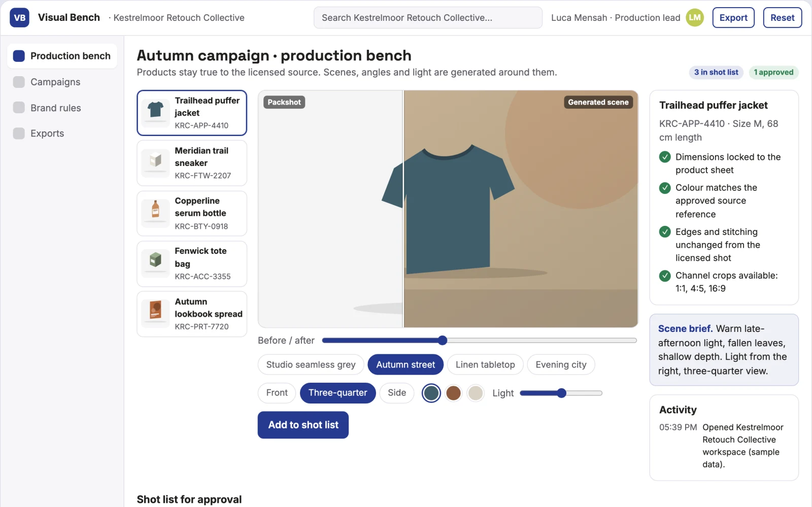
Task: Pick the brown colour swatch
Action: tap(453, 393)
